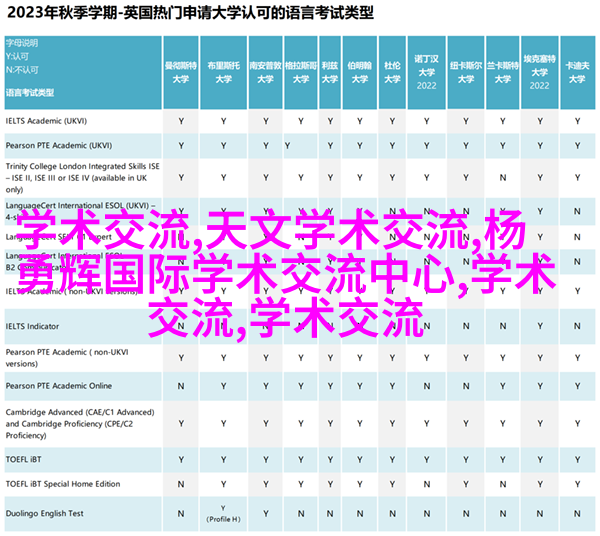Click TOEFL Special Home Edition N under 曼彻斯特大学
600x536 pixels.
181,484
